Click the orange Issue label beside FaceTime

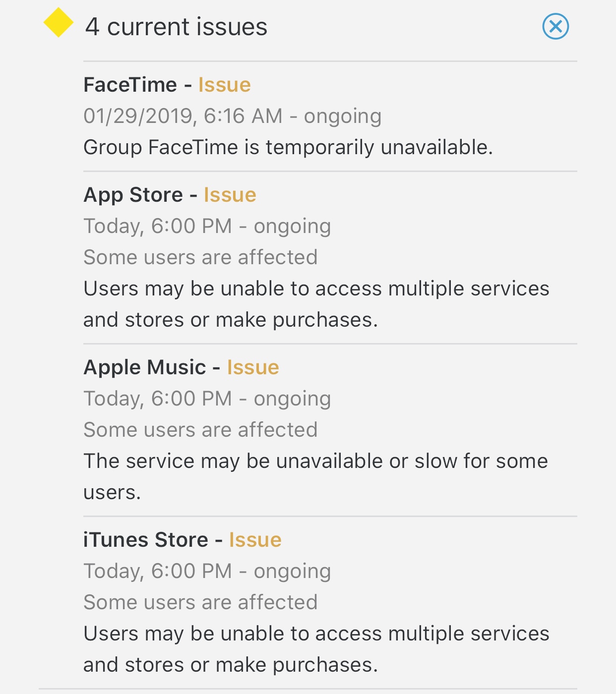click(x=224, y=85)
